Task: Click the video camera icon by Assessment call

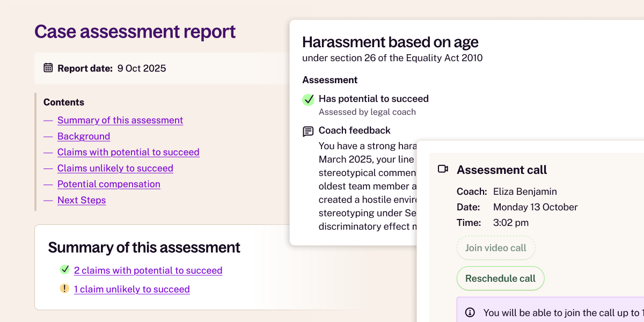Action: point(443,170)
